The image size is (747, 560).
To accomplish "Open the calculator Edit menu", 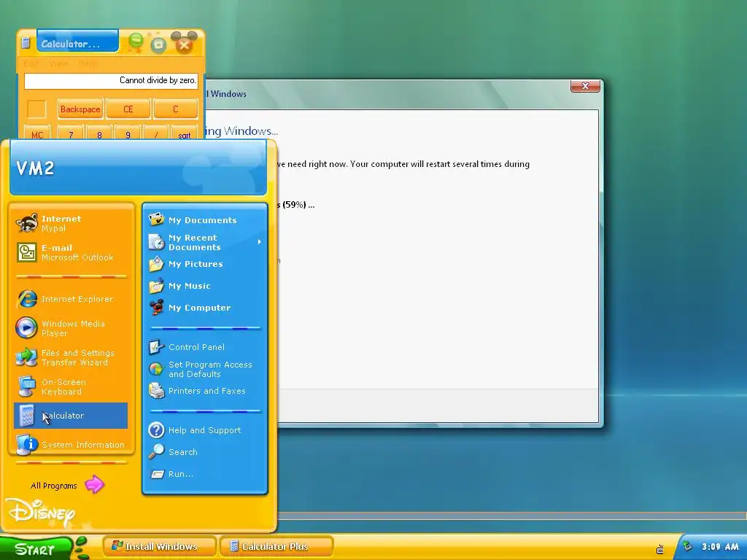I will point(31,63).
